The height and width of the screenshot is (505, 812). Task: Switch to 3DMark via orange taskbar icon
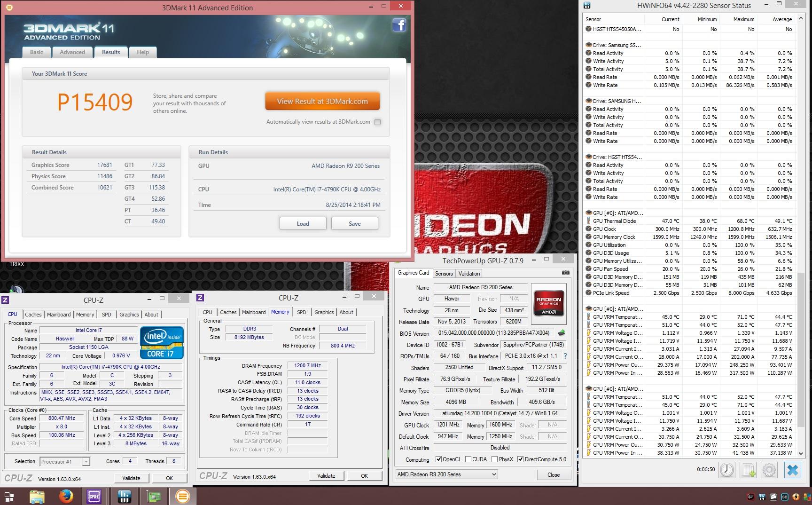click(183, 497)
